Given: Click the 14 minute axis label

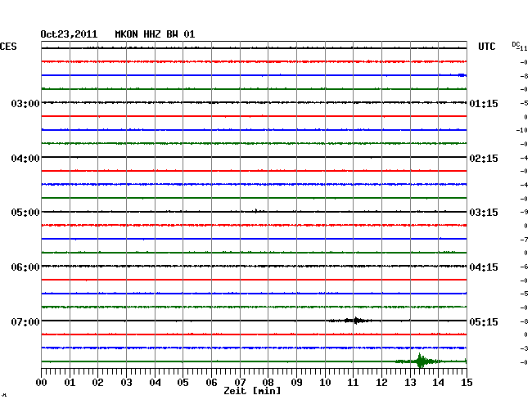Looking at the screenshot, I should coord(438,382).
